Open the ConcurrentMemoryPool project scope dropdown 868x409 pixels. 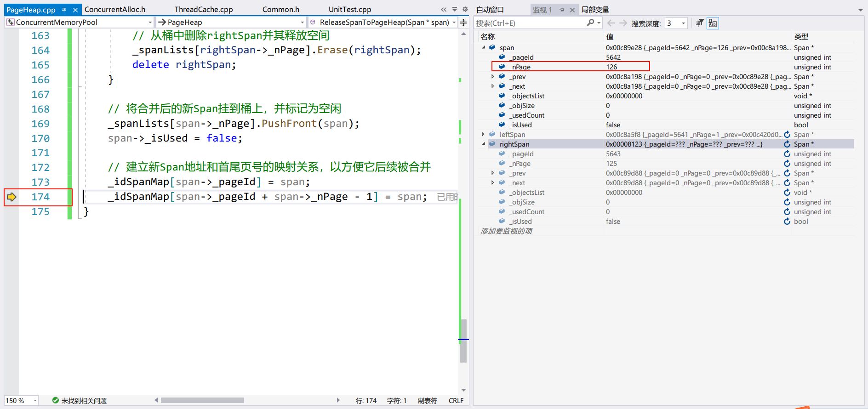click(x=150, y=23)
